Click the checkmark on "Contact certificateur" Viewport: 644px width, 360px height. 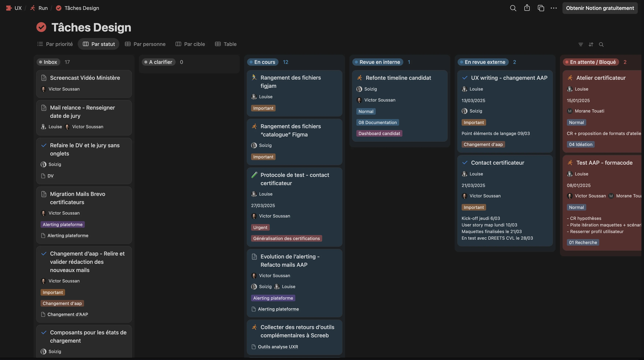(x=465, y=163)
